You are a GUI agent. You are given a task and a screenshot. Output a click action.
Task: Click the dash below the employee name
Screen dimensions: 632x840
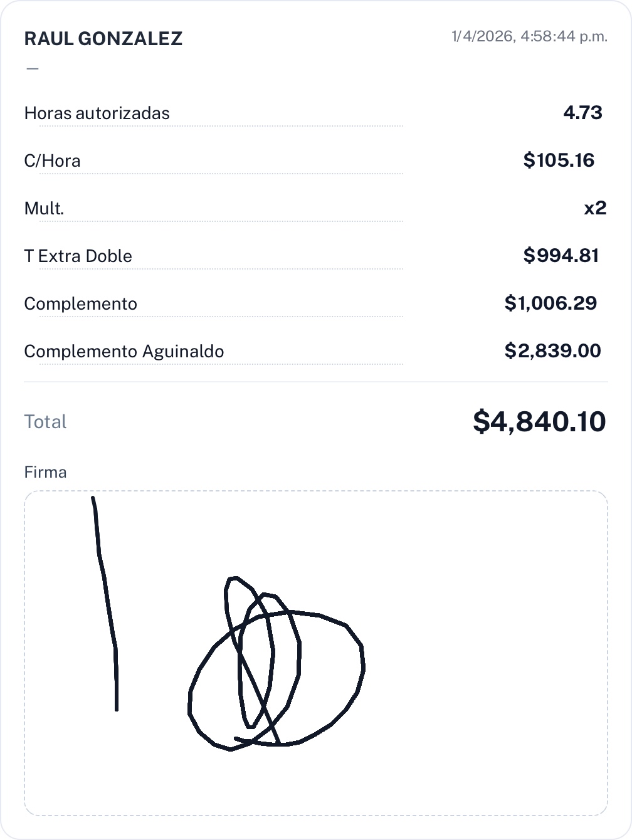33,68
